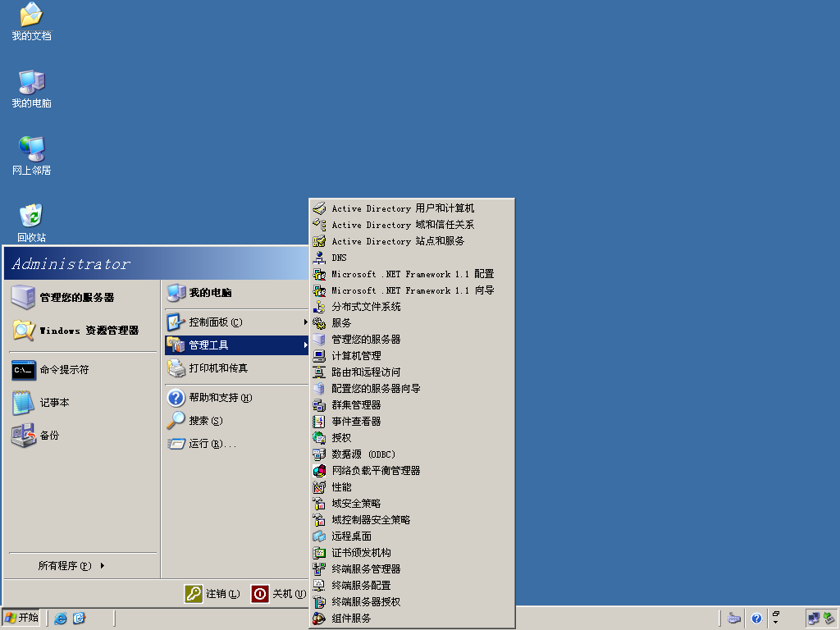Screen dimensions: 840x630
Task: Open Active Directory 用户和计算机
Action: (412, 208)
